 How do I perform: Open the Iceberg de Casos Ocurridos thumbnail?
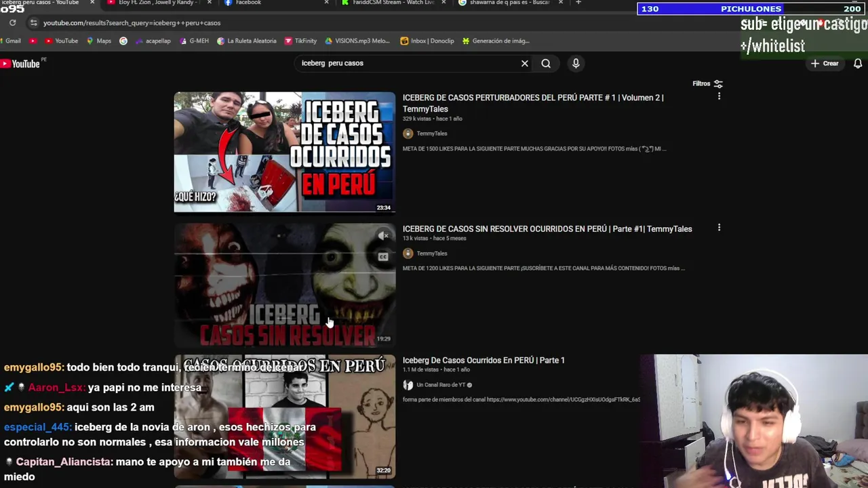[x=284, y=152]
